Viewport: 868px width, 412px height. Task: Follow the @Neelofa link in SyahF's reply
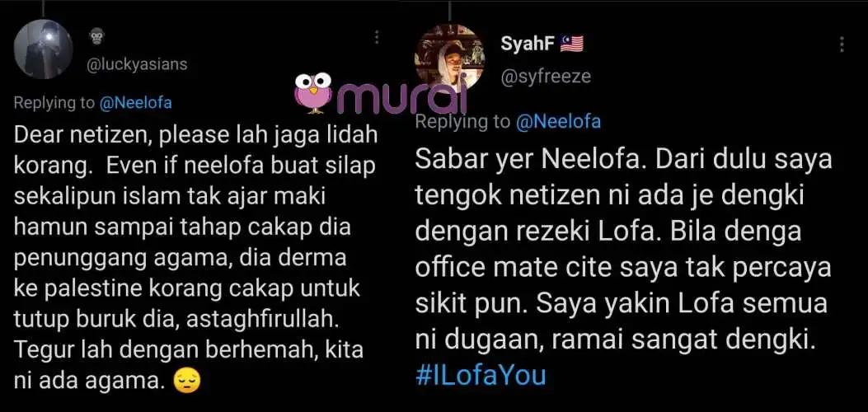[x=558, y=122]
